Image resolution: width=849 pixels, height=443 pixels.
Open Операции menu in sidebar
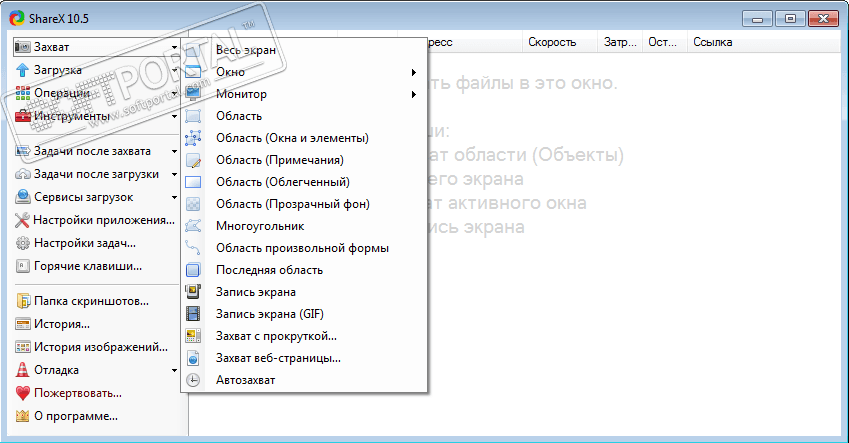(x=96, y=93)
